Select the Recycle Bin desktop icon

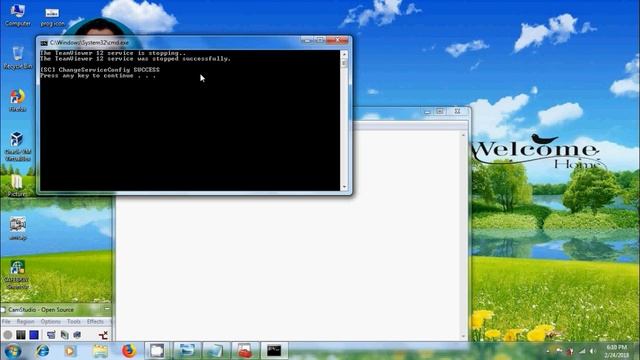tap(18, 58)
